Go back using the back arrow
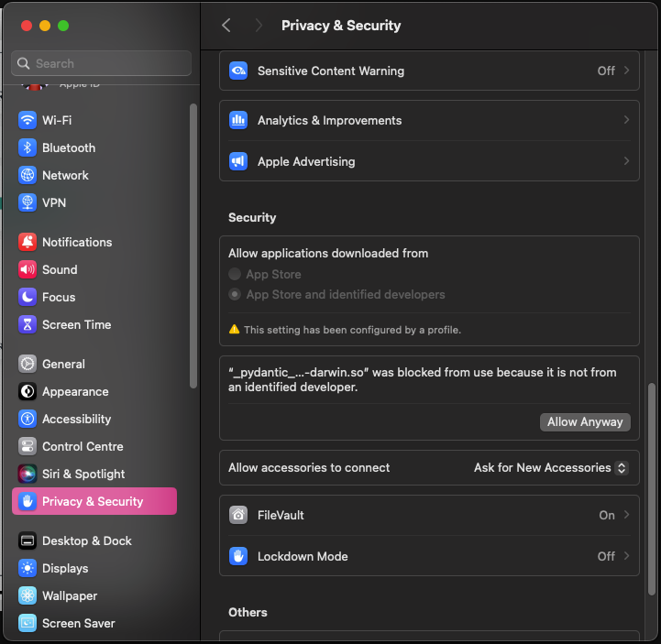This screenshot has width=661, height=644. pos(226,26)
